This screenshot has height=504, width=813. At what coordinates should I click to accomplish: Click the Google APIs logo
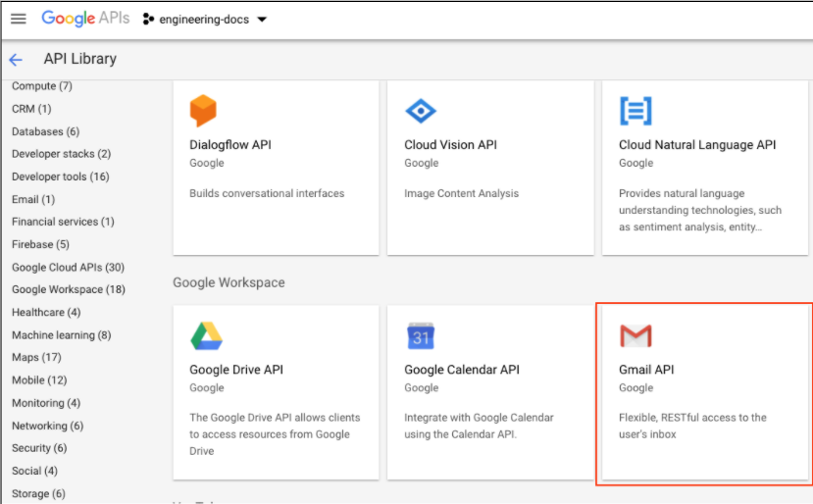(x=85, y=19)
